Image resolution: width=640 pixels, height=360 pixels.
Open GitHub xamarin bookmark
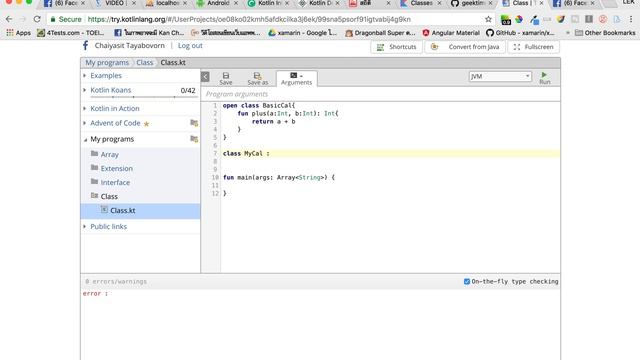click(520, 33)
